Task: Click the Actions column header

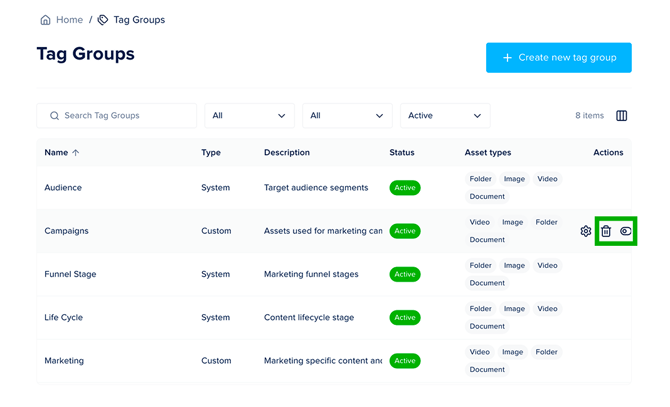Action: tap(608, 152)
